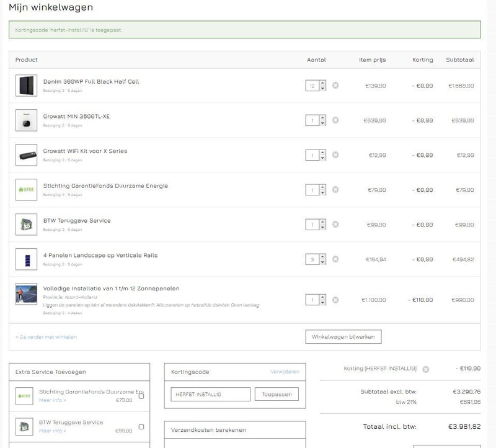Decrease quantity of Stichting GarantieFonds row

tap(322, 193)
